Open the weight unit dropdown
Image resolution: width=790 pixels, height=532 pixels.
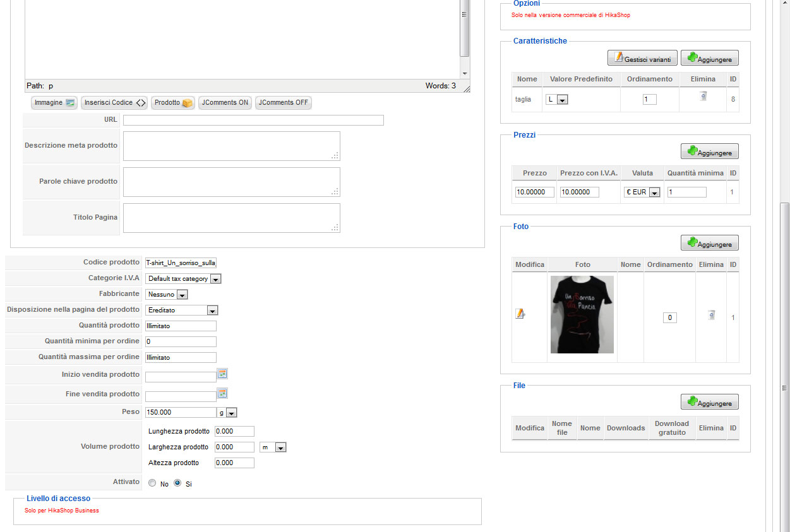[x=227, y=413]
